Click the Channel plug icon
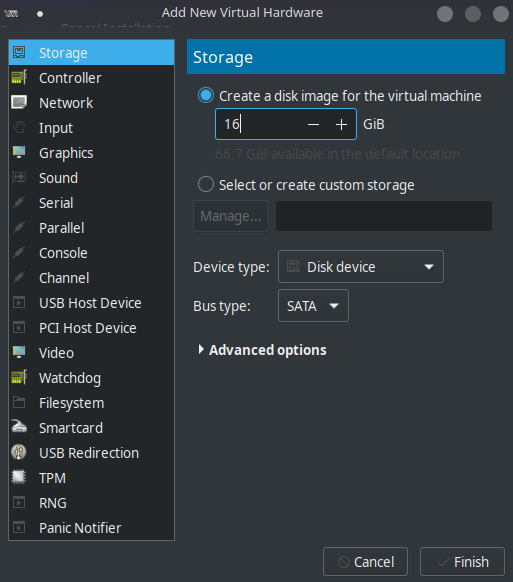This screenshot has height=582, width=513. (19, 278)
